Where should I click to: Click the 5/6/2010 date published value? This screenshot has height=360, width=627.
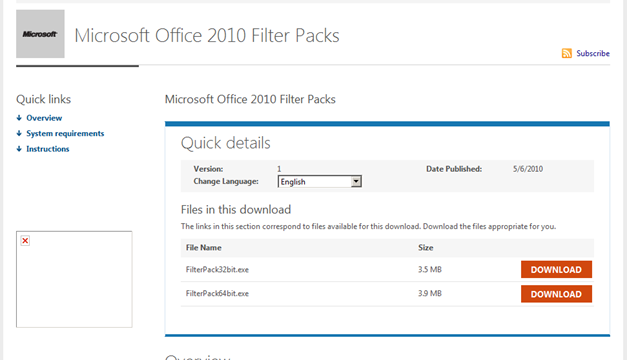pos(528,169)
